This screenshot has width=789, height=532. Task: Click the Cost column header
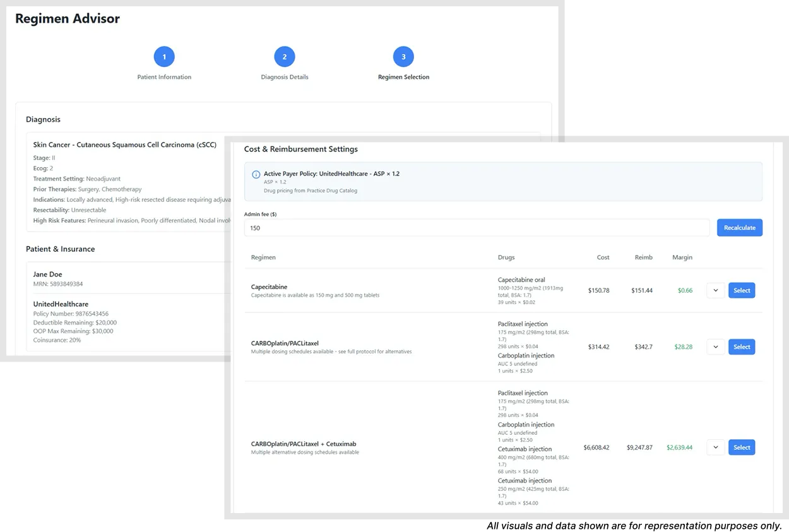pyautogui.click(x=603, y=257)
